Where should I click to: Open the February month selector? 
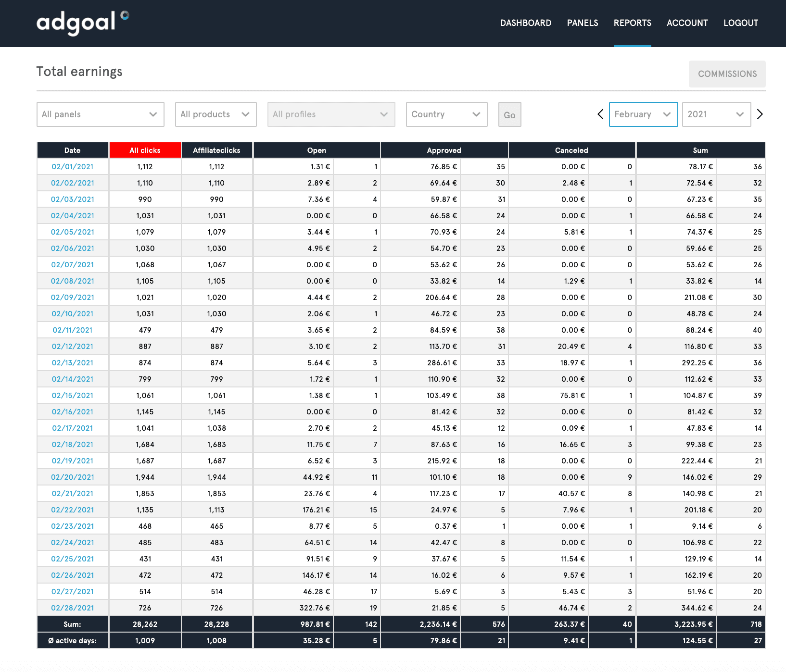coord(644,114)
